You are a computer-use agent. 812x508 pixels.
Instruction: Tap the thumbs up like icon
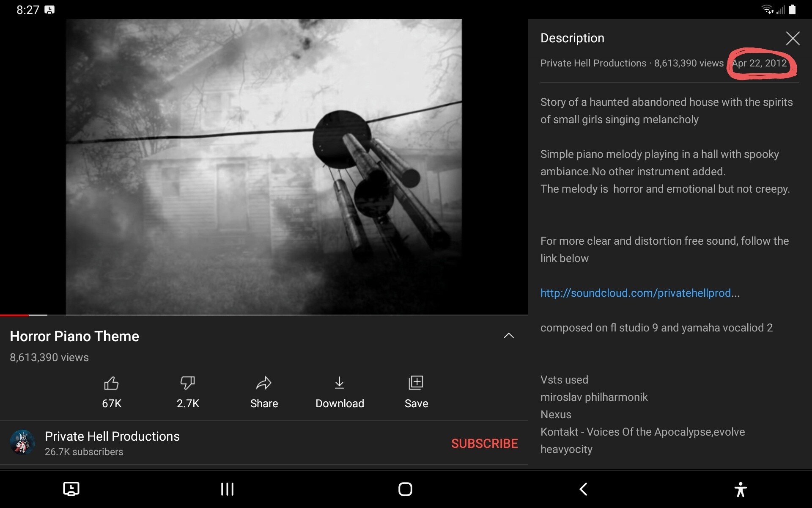(111, 384)
